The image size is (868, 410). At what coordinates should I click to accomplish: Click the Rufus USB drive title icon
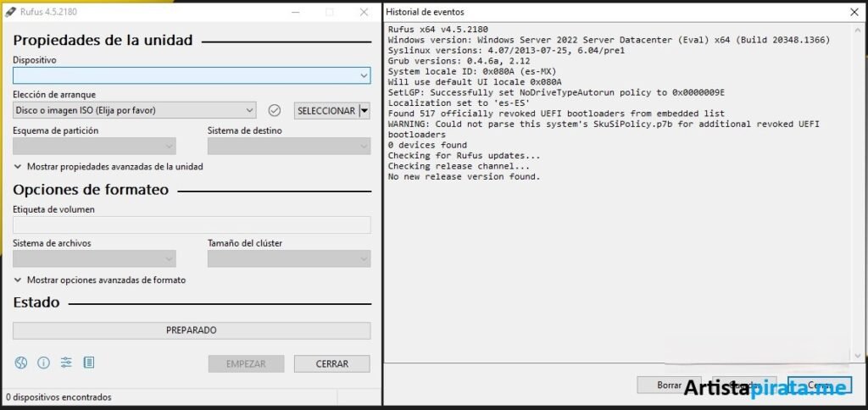(10, 12)
